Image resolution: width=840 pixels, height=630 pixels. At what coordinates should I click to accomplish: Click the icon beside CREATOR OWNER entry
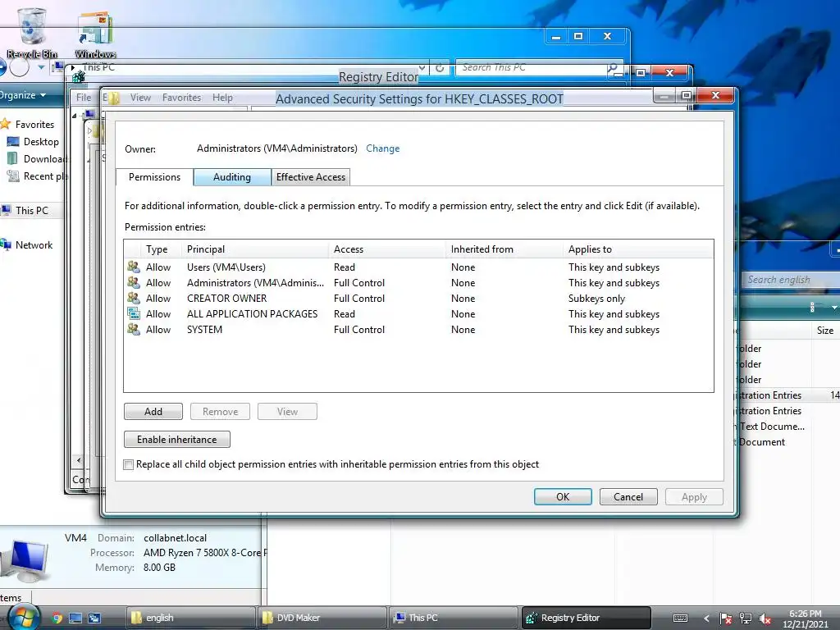tap(134, 298)
